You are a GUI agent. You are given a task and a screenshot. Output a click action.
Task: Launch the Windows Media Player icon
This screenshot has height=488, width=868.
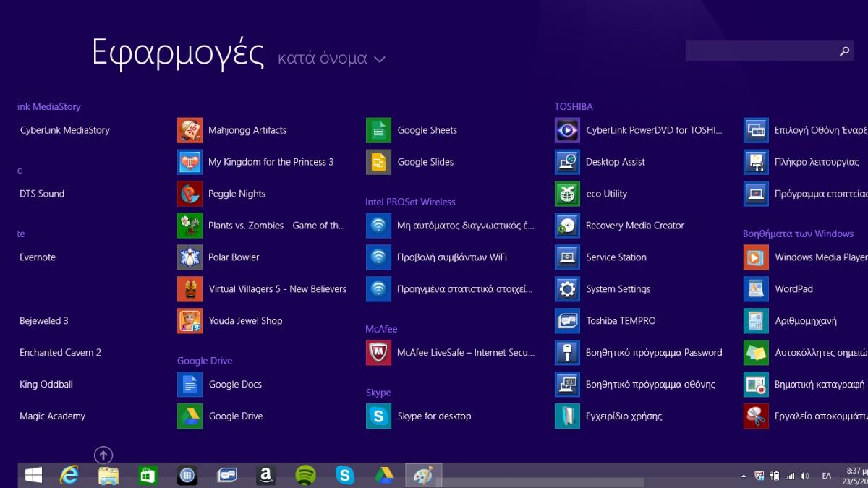(x=756, y=257)
